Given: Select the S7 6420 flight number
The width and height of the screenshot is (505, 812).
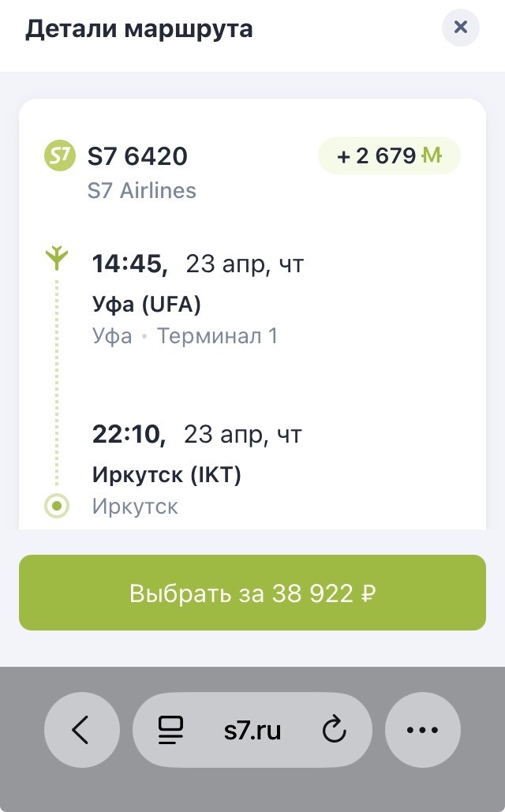Looking at the screenshot, I should (x=137, y=156).
